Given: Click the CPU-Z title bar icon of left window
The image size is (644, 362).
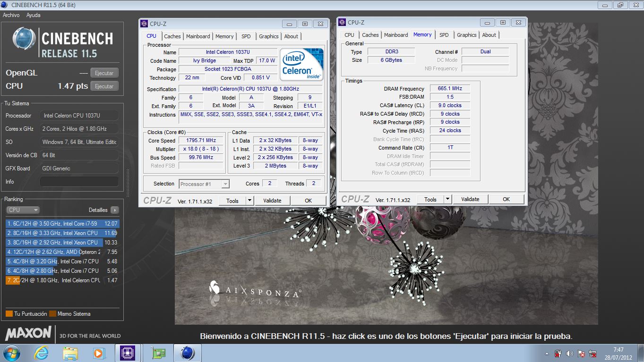Looking at the screenshot, I should tap(145, 24).
